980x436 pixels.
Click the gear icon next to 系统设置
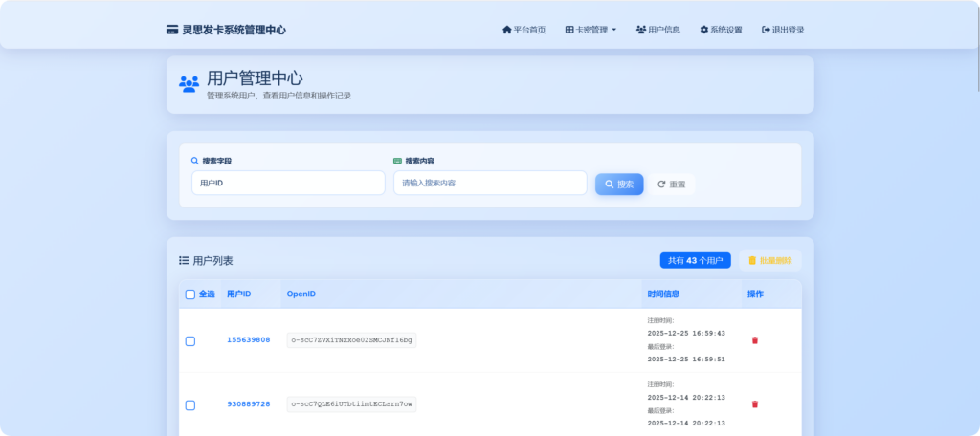[704, 30]
